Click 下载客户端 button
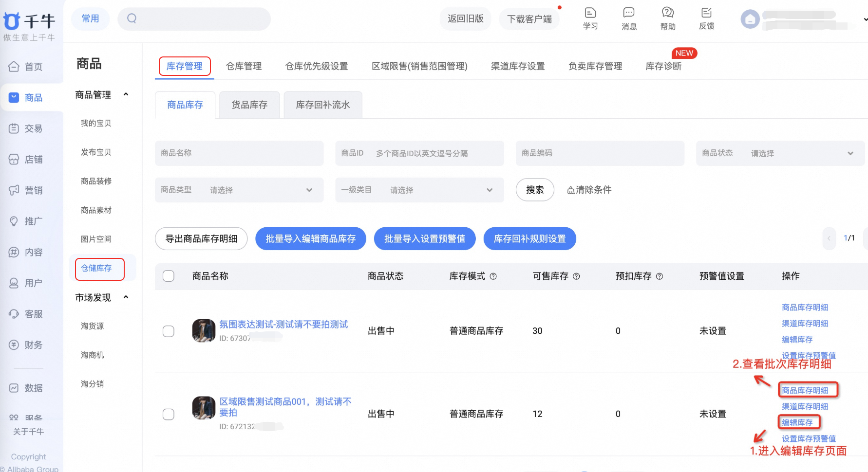Screen dimensions: 868x472 [529, 19]
